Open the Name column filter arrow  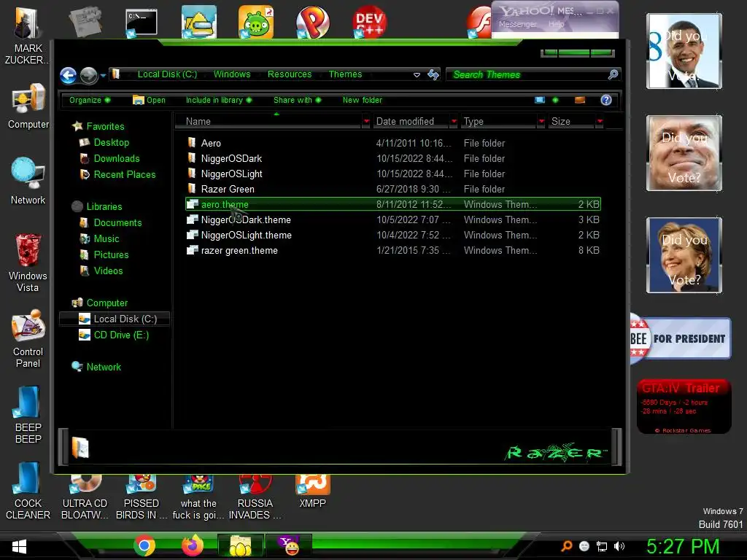(x=366, y=122)
